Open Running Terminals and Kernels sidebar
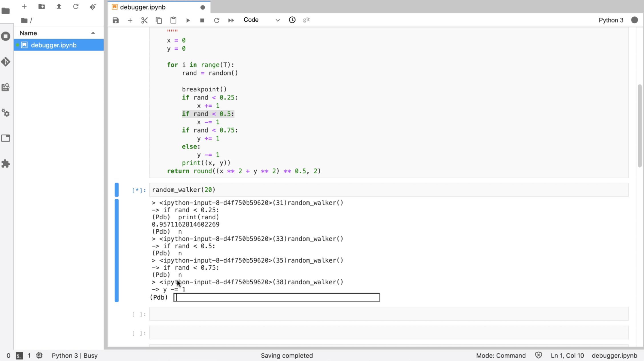644x361 pixels. 6,36
